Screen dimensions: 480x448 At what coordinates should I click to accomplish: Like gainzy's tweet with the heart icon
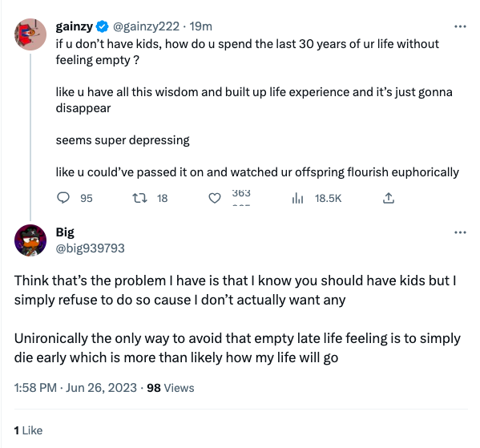(215, 199)
